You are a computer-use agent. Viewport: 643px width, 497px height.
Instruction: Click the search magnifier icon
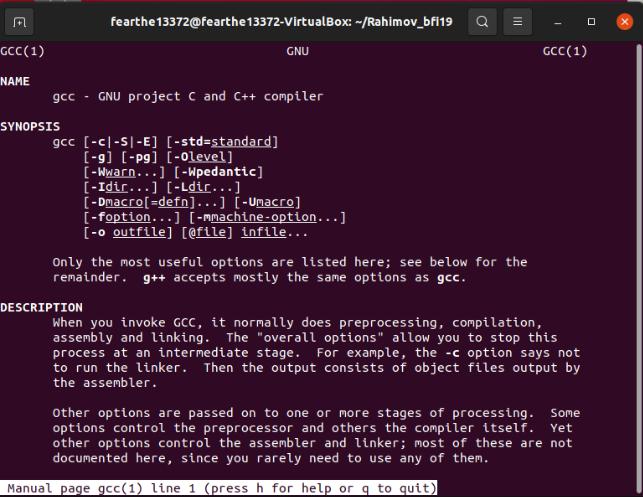[x=482, y=22]
